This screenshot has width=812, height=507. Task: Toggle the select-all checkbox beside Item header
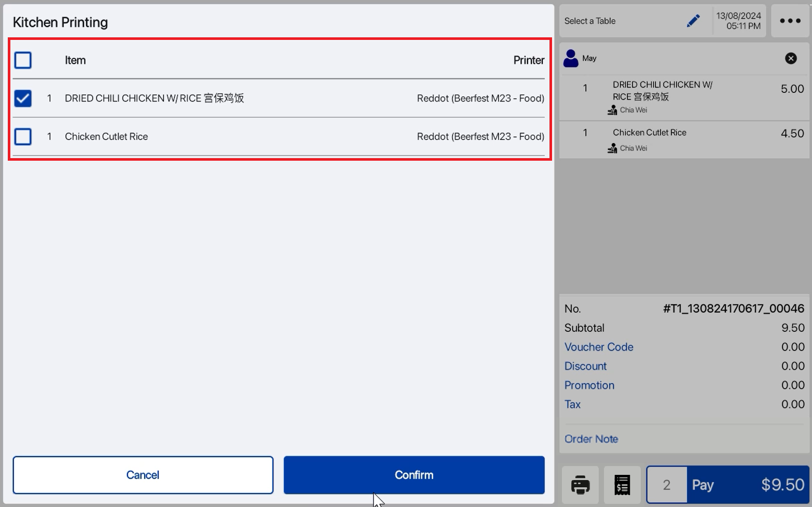(23, 60)
